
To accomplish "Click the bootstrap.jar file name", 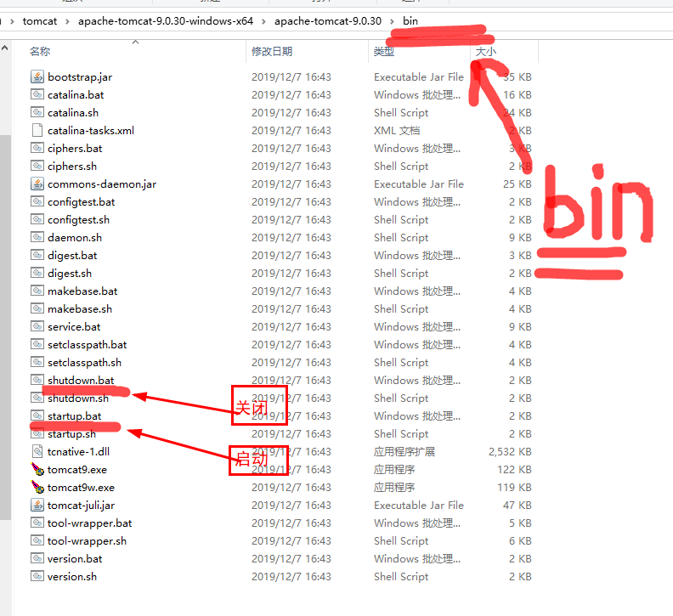I will pyautogui.click(x=80, y=77).
